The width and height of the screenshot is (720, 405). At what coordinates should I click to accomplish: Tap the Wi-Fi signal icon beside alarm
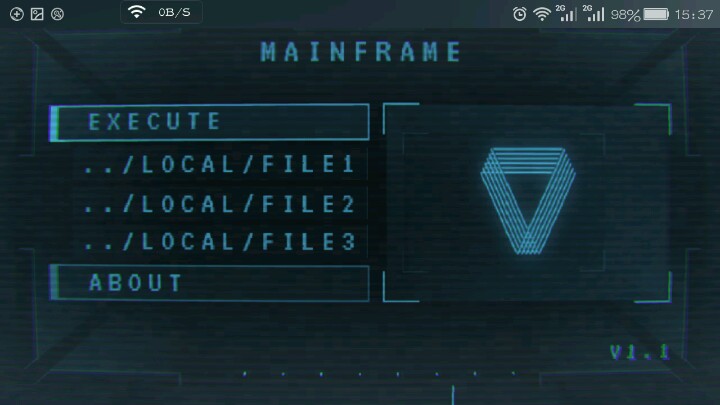coord(542,14)
